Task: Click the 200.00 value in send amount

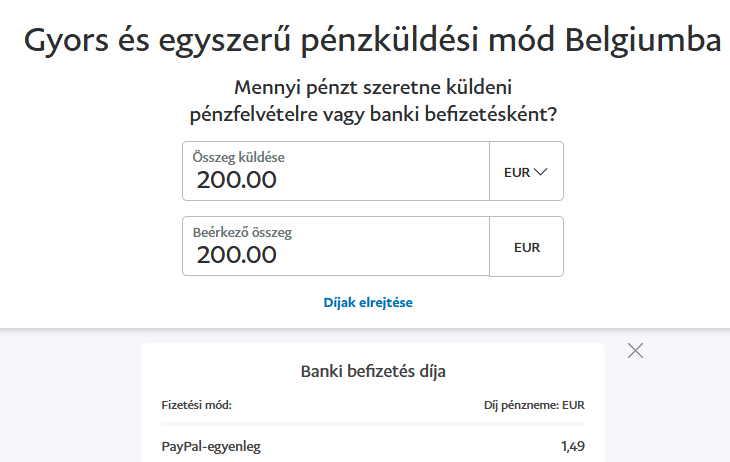Action: click(x=237, y=180)
